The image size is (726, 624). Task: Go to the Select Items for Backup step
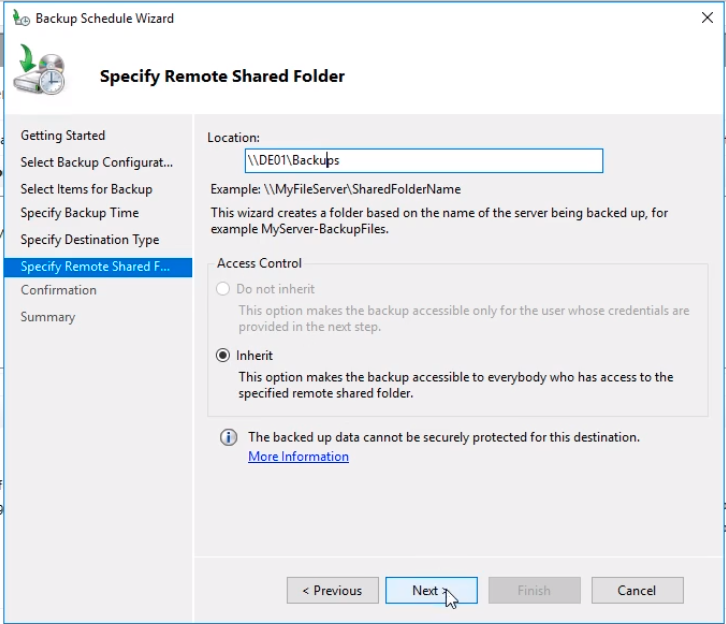(x=86, y=189)
